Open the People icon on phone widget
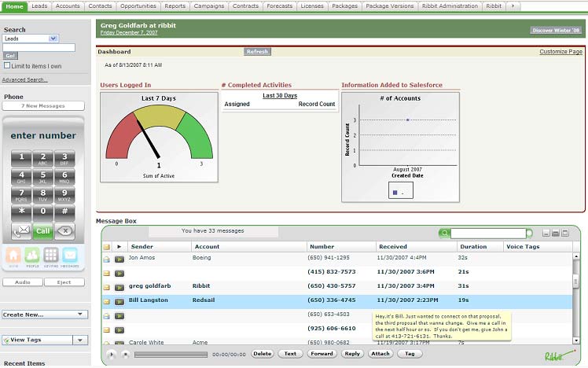This screenshot has width=588, height=368. (32, 255)
